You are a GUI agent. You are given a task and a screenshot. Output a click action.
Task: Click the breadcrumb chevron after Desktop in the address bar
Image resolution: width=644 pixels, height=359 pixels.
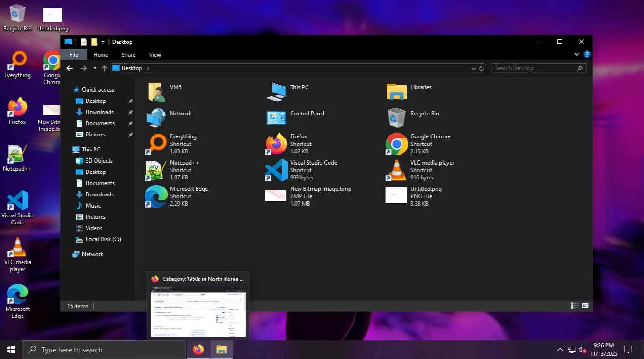[x=148, y=68]
